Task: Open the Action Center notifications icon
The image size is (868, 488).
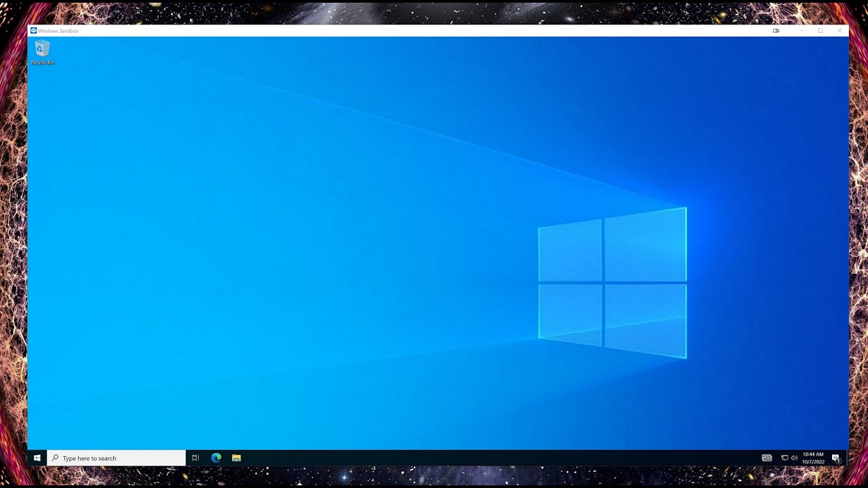Action: (x=836, y=458)
